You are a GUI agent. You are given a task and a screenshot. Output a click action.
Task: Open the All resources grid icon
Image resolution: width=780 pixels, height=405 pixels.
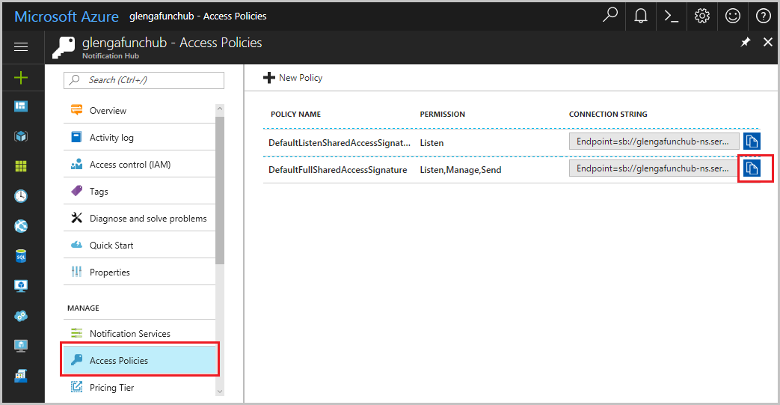[21, 166]
